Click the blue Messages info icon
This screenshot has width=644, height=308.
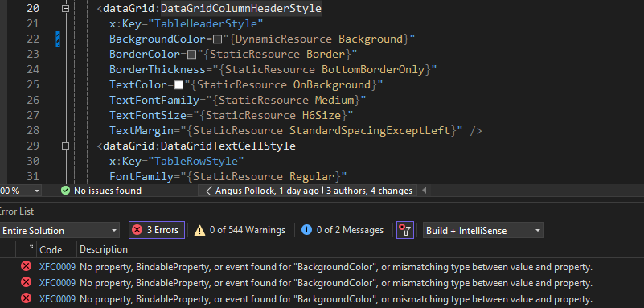click(306, 230)
